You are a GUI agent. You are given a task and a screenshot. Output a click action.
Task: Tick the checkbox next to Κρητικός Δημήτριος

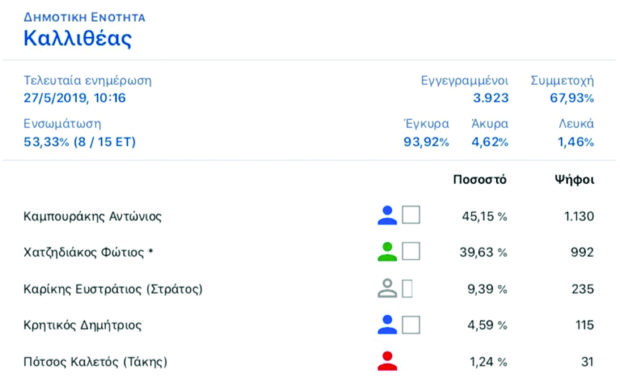(411, 325)
